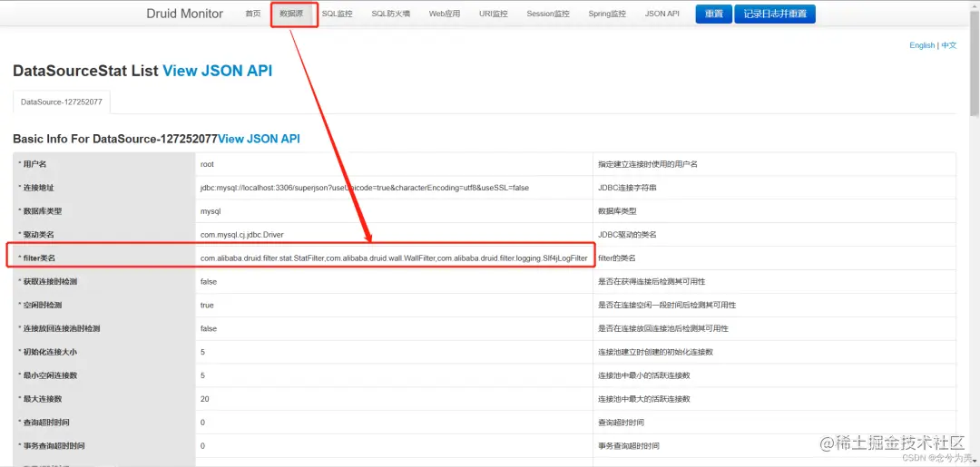
Task: Click the blue 重置 button
Action: 714,14
